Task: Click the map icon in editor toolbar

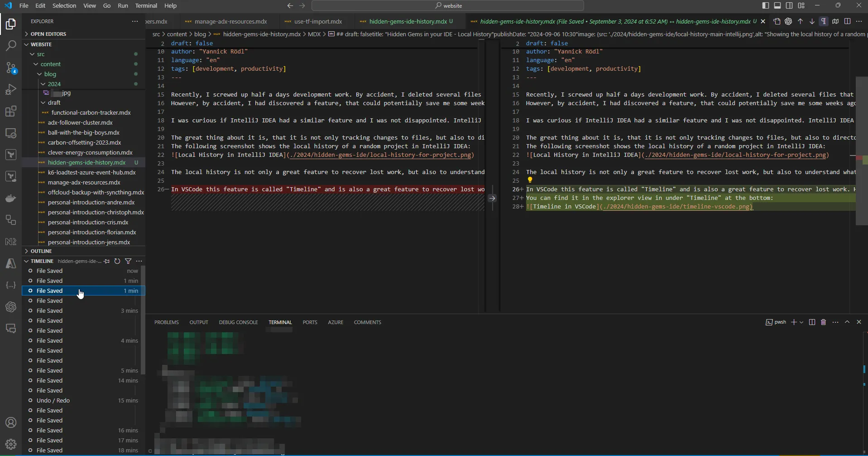Action: pyautogui.click(x=835, y=21)
